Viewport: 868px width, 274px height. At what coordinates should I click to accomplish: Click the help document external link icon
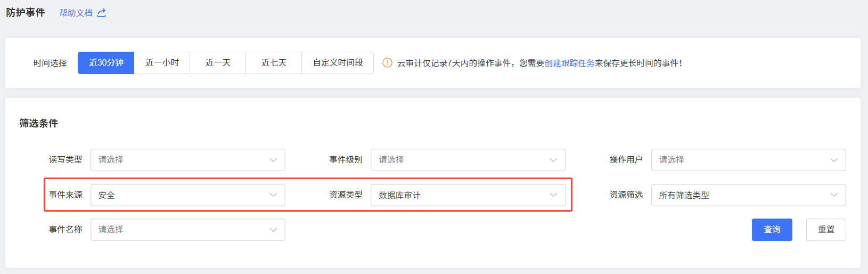click(102, 13)
